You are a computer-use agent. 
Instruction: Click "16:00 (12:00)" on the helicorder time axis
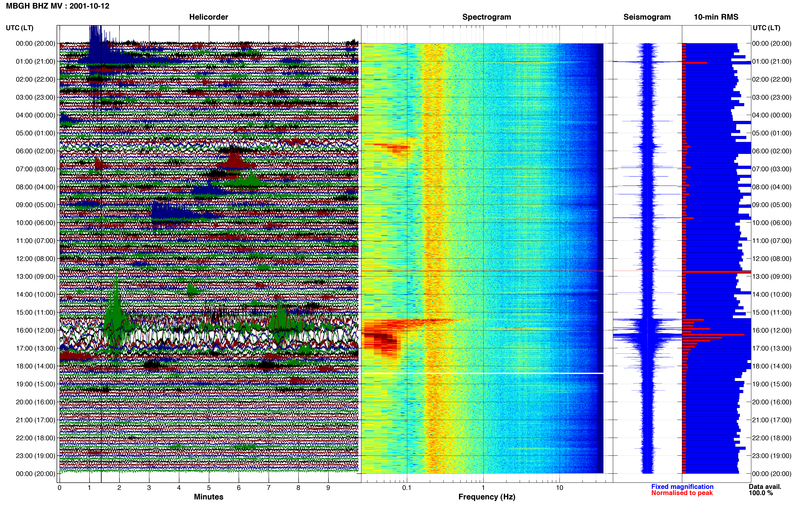(36, 330)
